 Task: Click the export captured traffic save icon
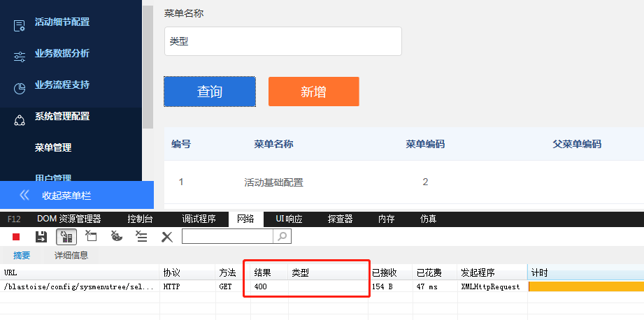pos(41,237)
